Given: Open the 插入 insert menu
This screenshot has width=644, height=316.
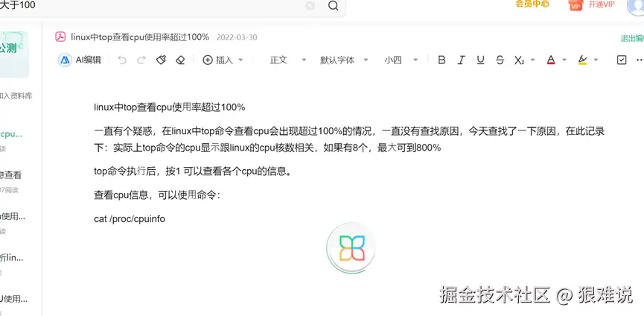Looking at the screenshot, I should pos(223,60).
